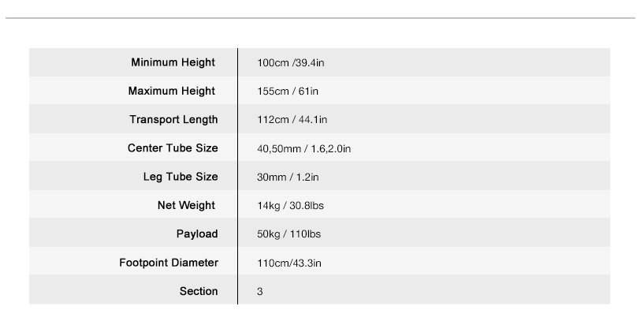Click the Transport Length label
This screenshot has width=644, height=325.
coord(173,120)
